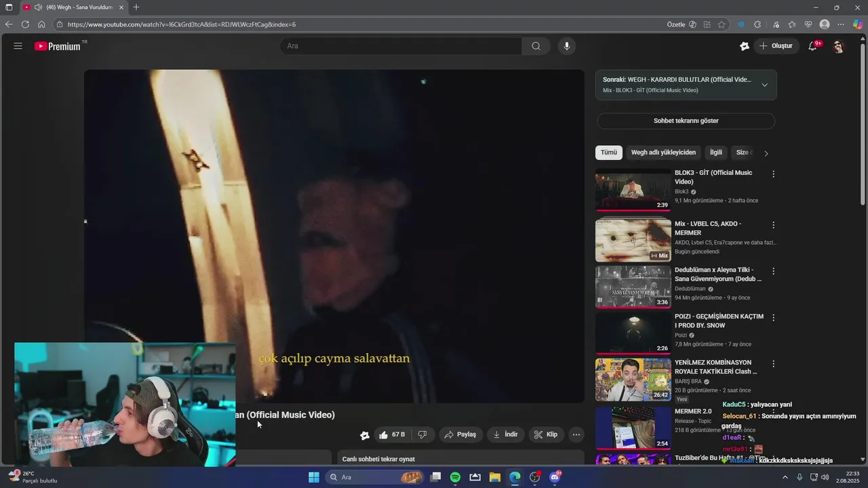
Task: Open the YouTube account avatar menu
Action: (838, 46)
